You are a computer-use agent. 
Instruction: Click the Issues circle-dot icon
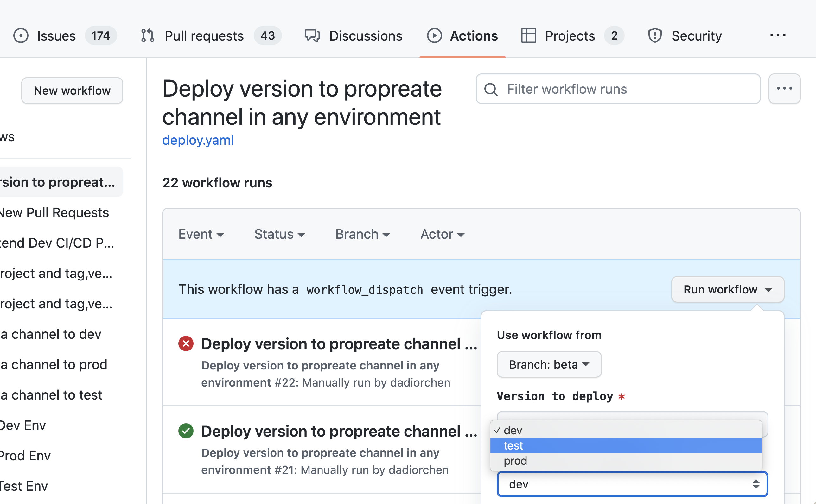click(x=21, y=36)
